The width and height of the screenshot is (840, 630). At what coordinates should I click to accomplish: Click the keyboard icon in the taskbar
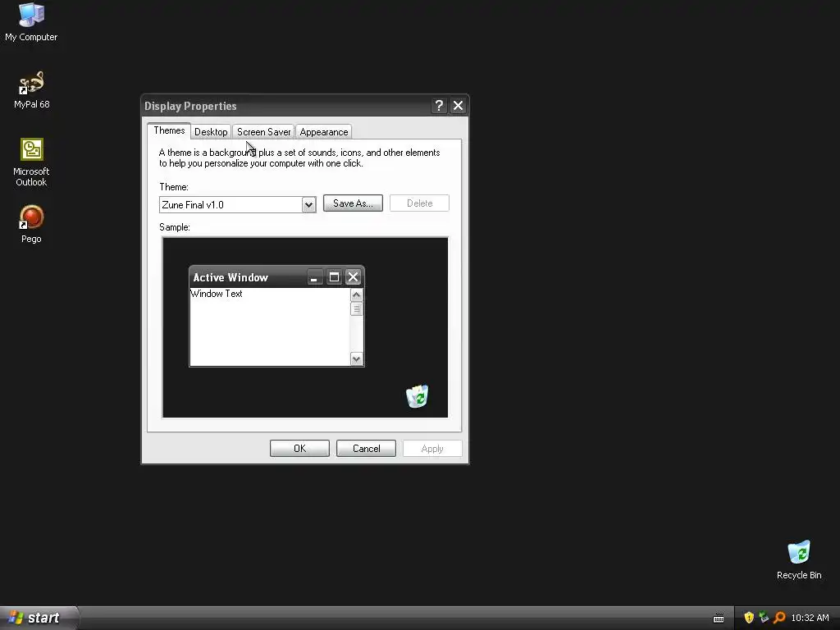719,619
